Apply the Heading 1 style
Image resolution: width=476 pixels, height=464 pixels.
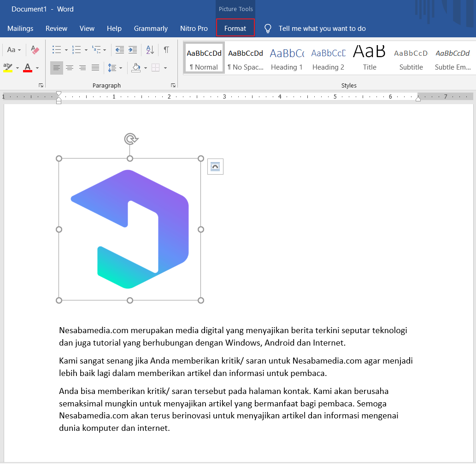(x=287, y=58)
